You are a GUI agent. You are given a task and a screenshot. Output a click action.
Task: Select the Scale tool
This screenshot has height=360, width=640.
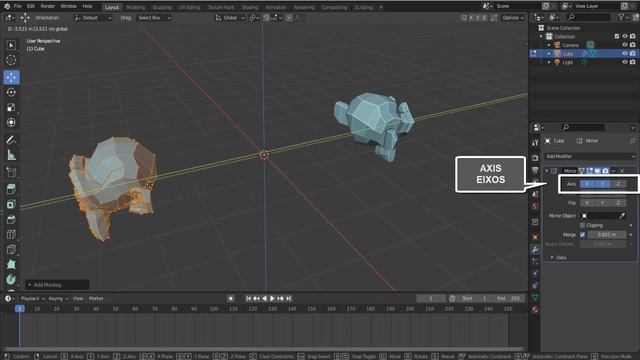coord(11,107)
